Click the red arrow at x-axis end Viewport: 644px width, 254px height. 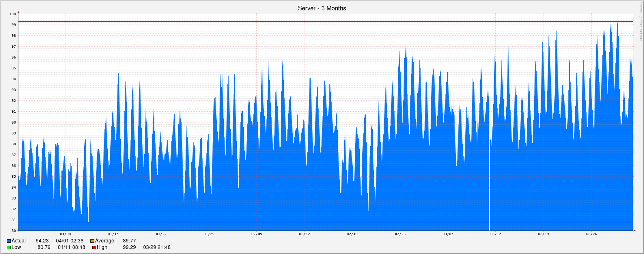[x=635, y=231]
